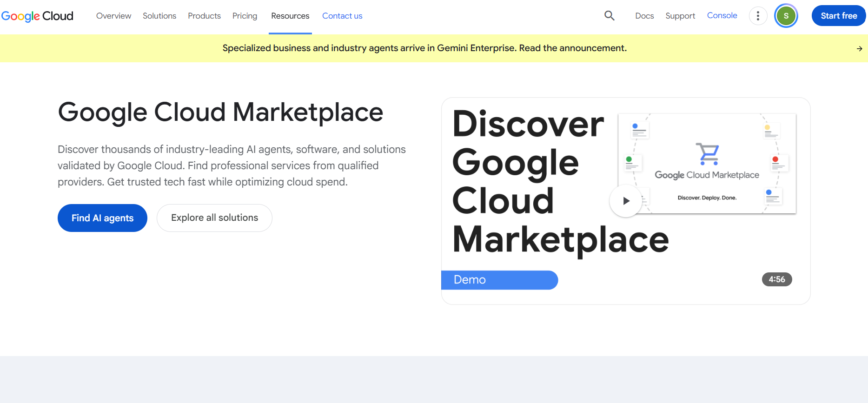Go to Docs
Viewport: 868px width, 403px height.
(644, 16)
